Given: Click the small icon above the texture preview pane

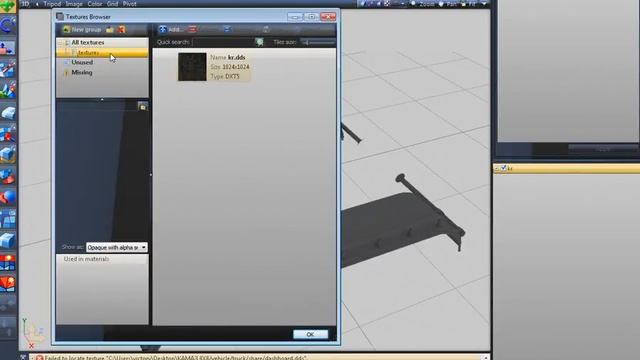Looking at the screenshot, I should (x=142, y=107).
